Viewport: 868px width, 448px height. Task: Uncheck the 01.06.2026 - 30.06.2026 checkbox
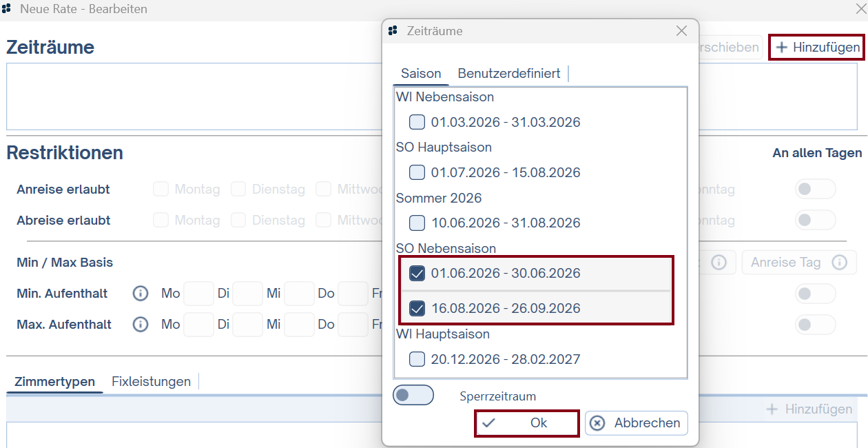click(417, 274)
